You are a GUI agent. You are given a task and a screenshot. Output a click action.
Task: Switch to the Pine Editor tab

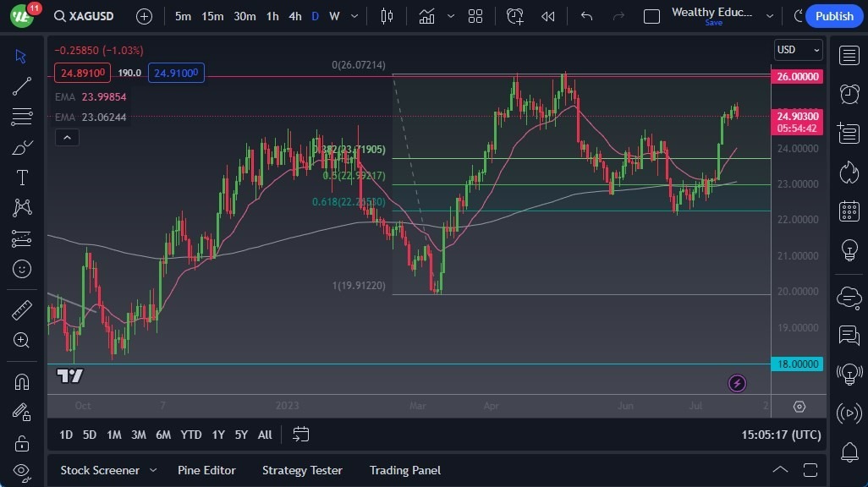point(206,470)
